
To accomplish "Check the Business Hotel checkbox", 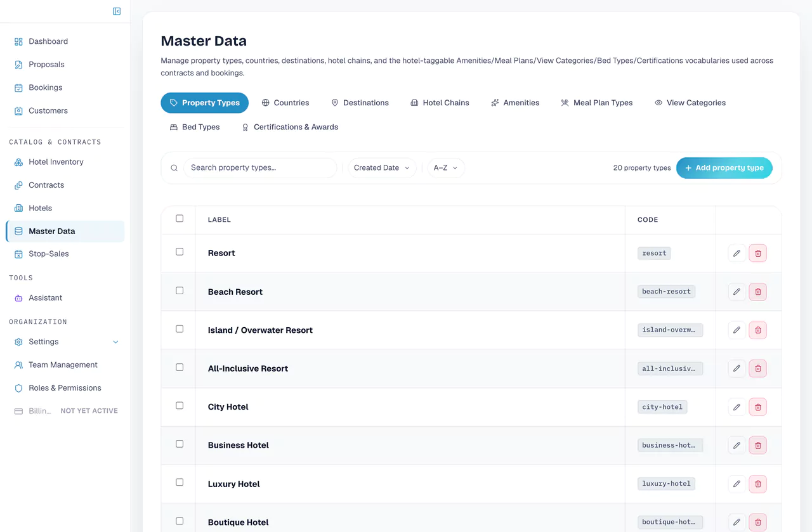I will click(180, 444).
